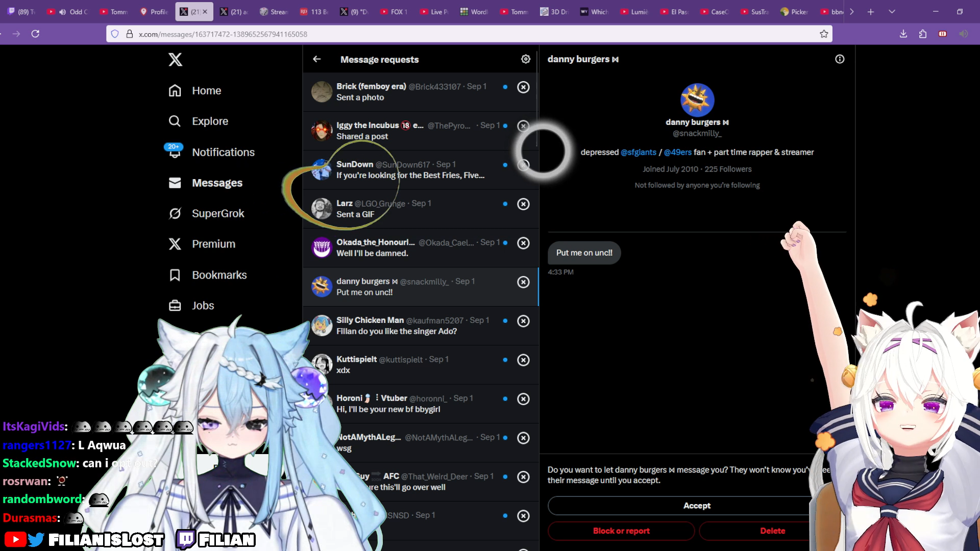Bookmark this page with the star icon
This screenshot has width=980, height=551.
[823, 34]
